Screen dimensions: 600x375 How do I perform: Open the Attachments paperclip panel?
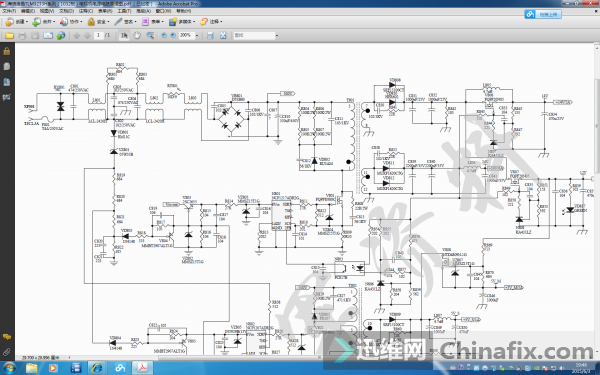coord(7,352)
